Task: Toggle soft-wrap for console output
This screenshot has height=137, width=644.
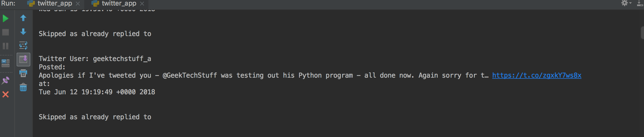Action: coord(23,45)
